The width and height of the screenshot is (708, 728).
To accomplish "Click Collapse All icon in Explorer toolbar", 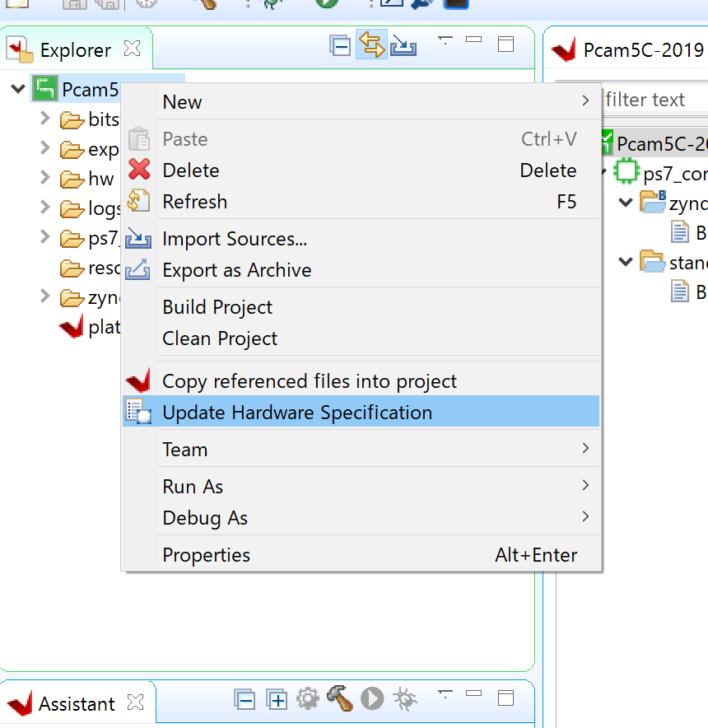I will coord(340,46).
